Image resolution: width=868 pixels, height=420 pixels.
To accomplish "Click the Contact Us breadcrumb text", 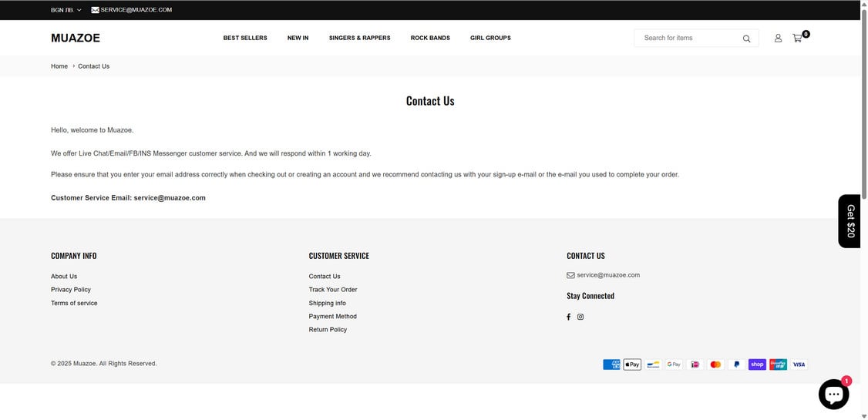I will [x=93, y=66].
